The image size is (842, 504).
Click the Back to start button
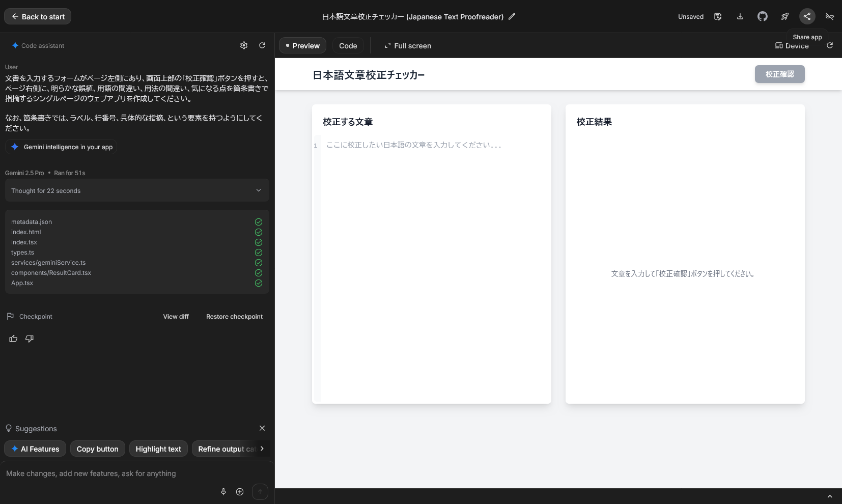(38, 16)
